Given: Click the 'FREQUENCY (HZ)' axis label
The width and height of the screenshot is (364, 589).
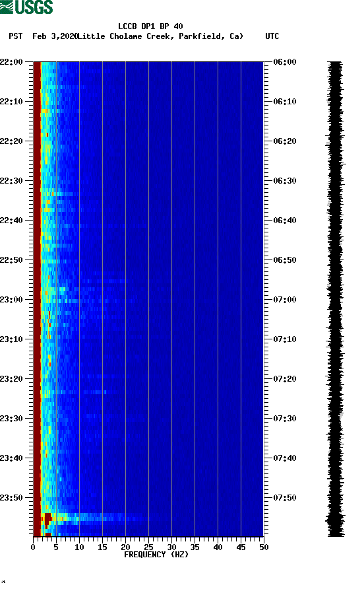Looking at the screenshot, I should [x=156, y=555].
